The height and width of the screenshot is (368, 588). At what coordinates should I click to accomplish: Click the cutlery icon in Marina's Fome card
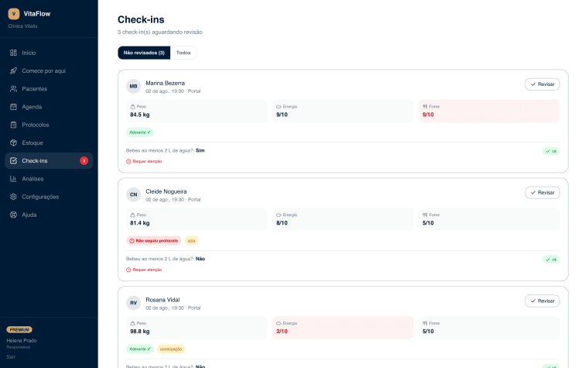pyautogui.click(x=425, y=107)
